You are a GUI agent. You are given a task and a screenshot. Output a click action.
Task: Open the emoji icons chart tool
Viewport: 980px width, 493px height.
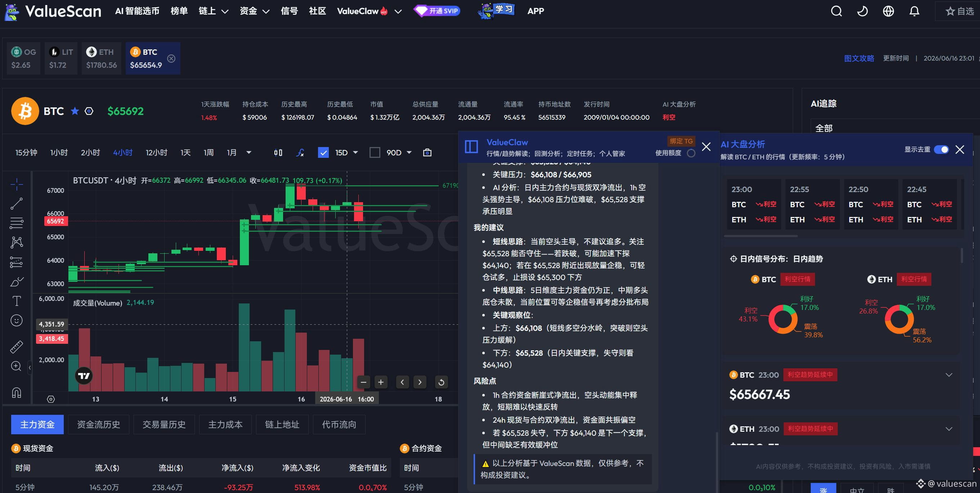pos(16,320)
